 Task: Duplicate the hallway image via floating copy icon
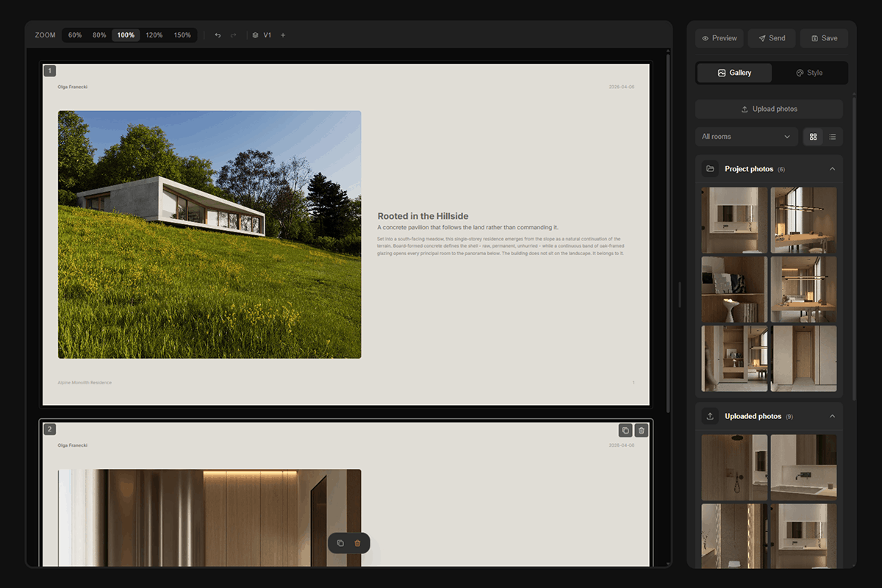tap(339, 542)
